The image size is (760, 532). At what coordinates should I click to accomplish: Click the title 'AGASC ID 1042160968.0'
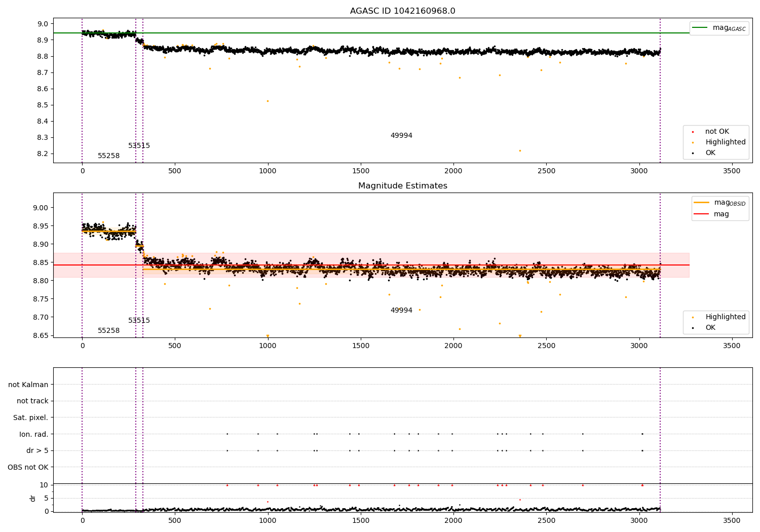coord(402,11)
